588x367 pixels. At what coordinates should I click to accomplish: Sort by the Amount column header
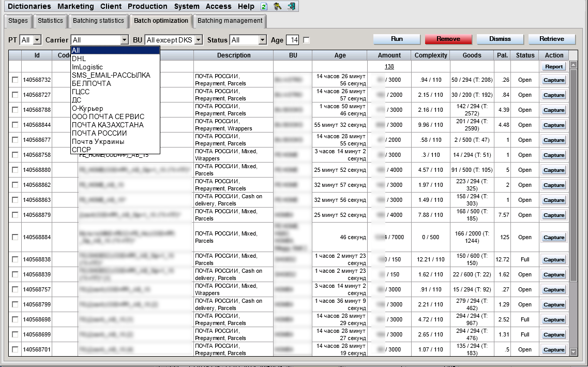tap(389, 55)
